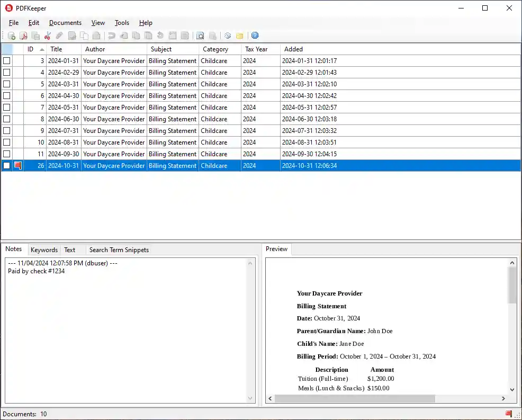
Task: Click the Paste toolbar icon
Action: pos(96,35)
